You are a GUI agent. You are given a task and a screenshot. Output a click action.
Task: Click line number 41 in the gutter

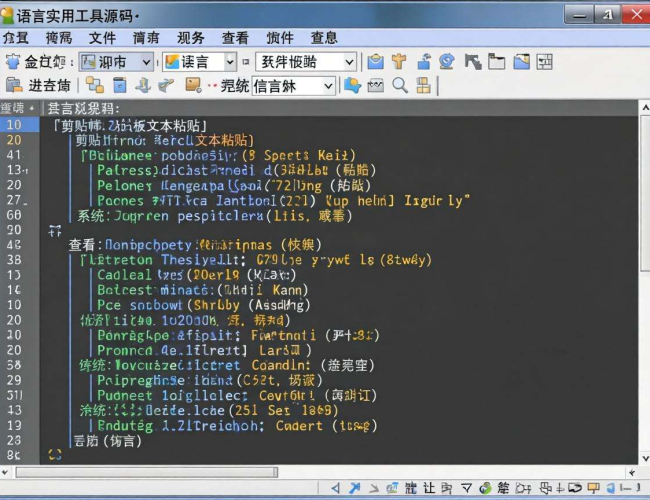point(14,155)
